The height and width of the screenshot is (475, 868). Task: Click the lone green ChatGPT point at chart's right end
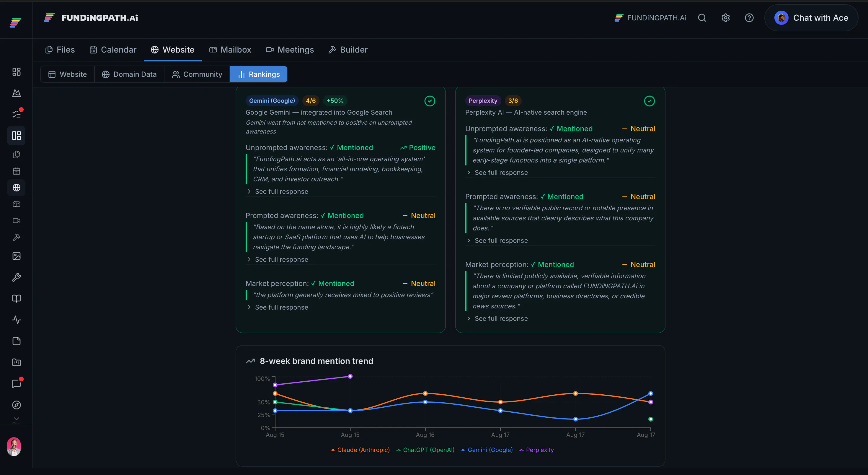(x=651, y=419)
